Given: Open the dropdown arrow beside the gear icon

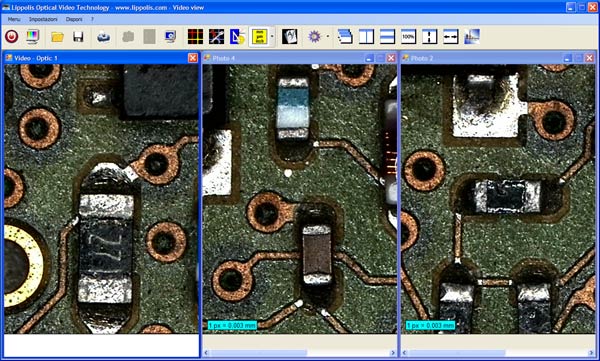Looking at the screenshot, I should [328, 37].
